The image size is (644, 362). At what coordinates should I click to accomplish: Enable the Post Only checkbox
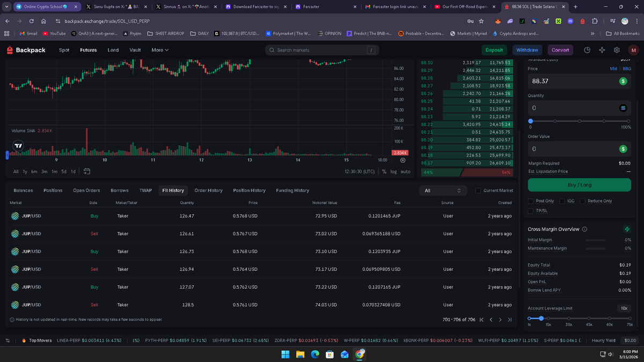[531, 201]
